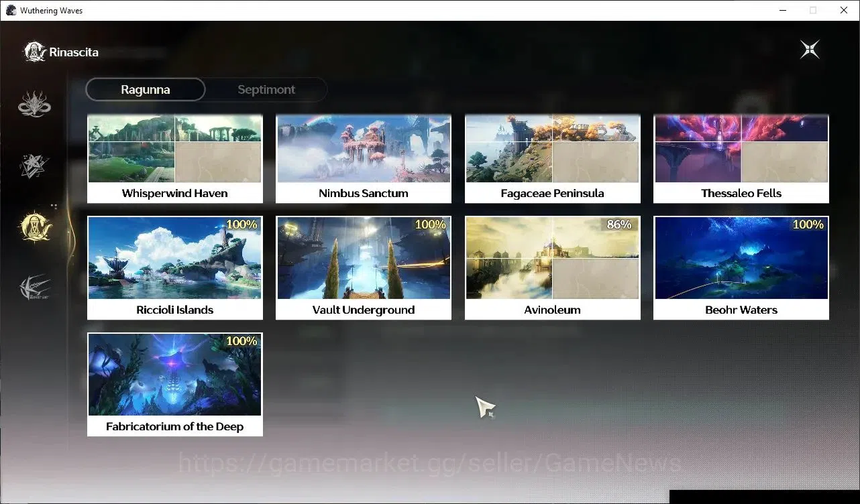The width and height of the screenshot is (860, 504).
Task: Select the Beohr Waters area card
Action: (x=741, y=268)
